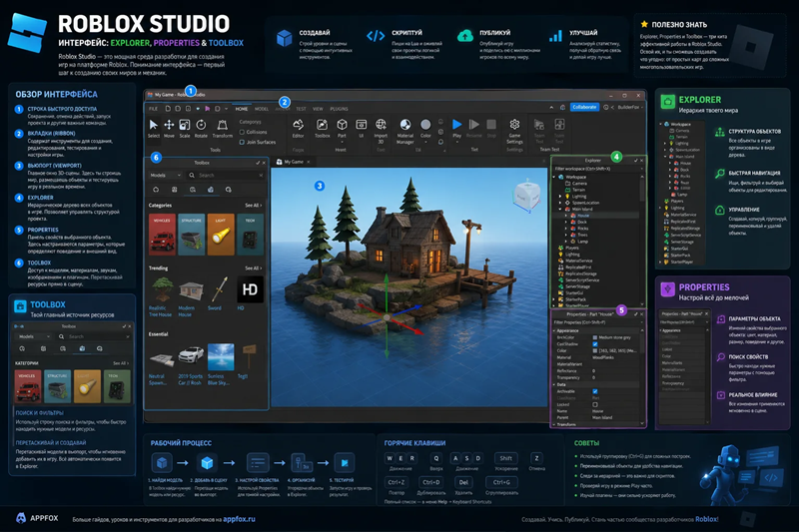This screenshot has width=799, height=532.
Task: Click the Search field in Studio window Toolbox
Action: click(x=226, y=175)
